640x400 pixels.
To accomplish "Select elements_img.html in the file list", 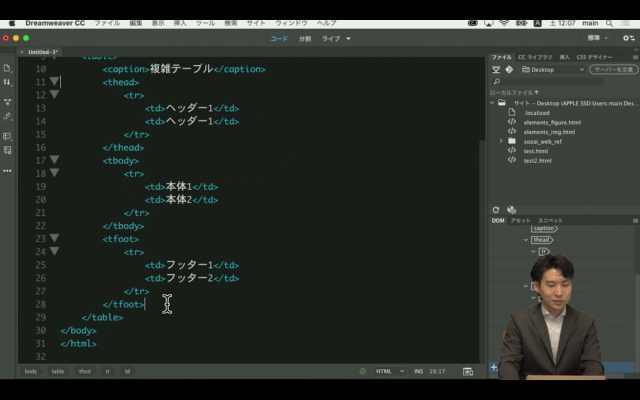I will pyautogui.click(x=549, y=132).
